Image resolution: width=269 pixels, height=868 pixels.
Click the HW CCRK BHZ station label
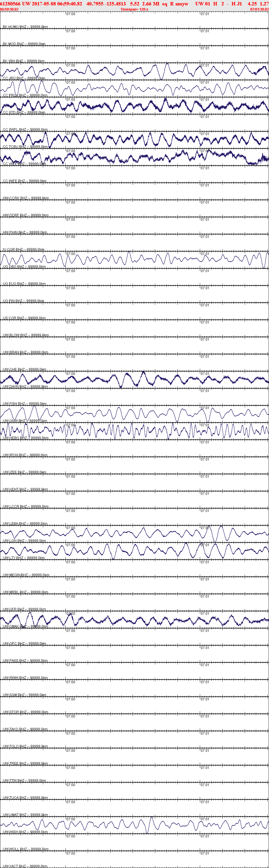[26, 198]
